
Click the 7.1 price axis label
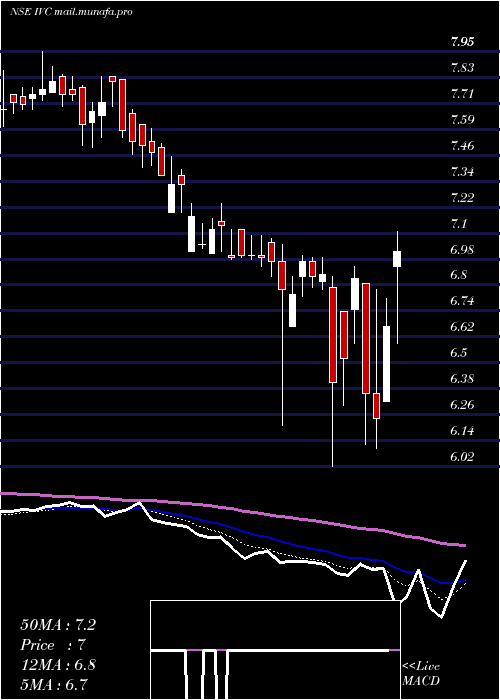(x=459, y=224)
